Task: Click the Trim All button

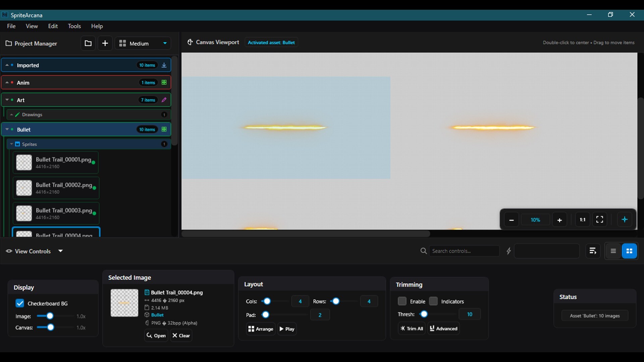Action: pos(412,328)
